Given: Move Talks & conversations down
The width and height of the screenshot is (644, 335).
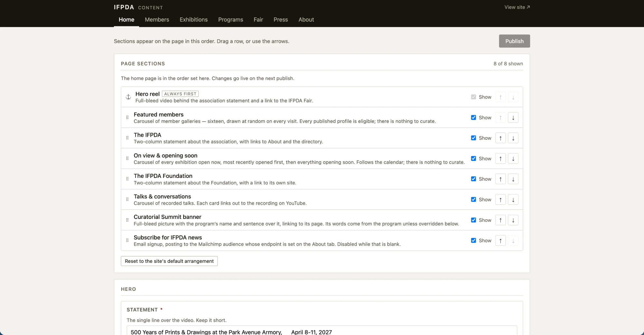Looking at the screenshot, I should point(513,200).
